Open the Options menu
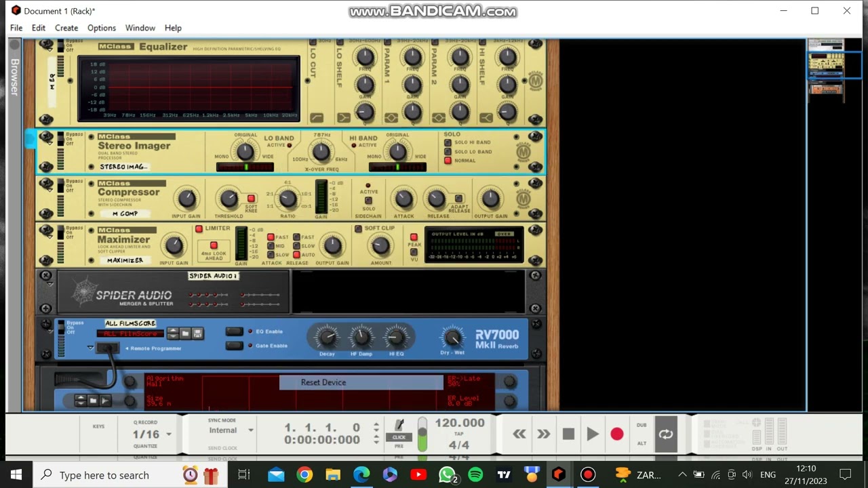Viewport: 868px width, 488px height. point(102,28)
